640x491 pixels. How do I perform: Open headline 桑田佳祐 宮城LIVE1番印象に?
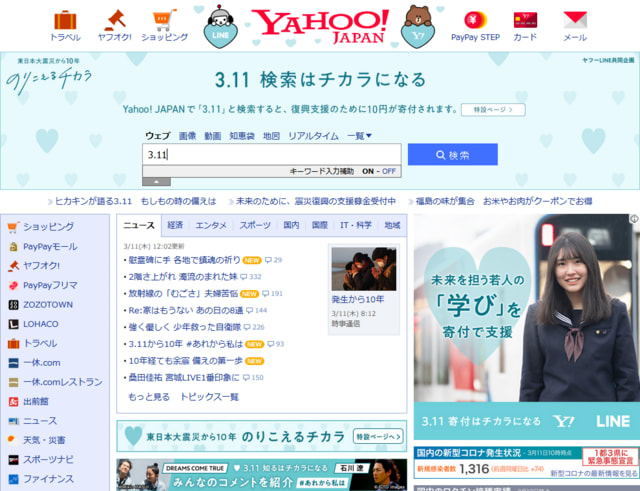pos(184,378)
